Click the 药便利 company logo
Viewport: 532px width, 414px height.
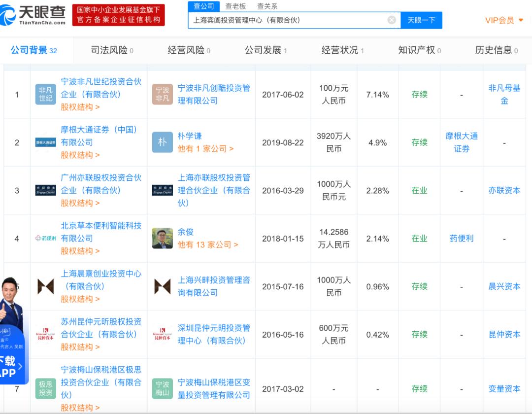tap(45, 239)
